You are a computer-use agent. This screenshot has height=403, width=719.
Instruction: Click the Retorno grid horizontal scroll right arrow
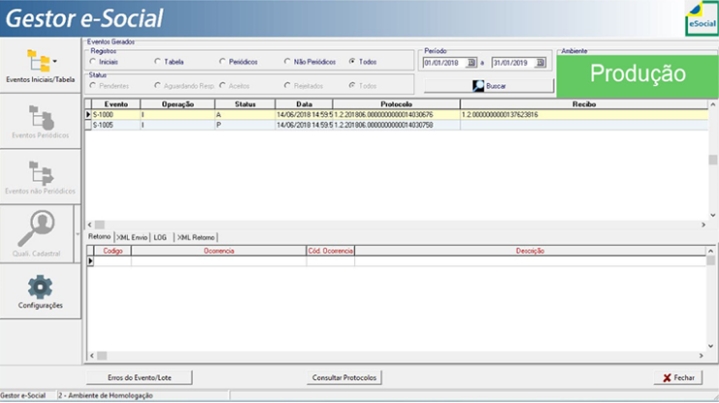(x=701, y=356)
